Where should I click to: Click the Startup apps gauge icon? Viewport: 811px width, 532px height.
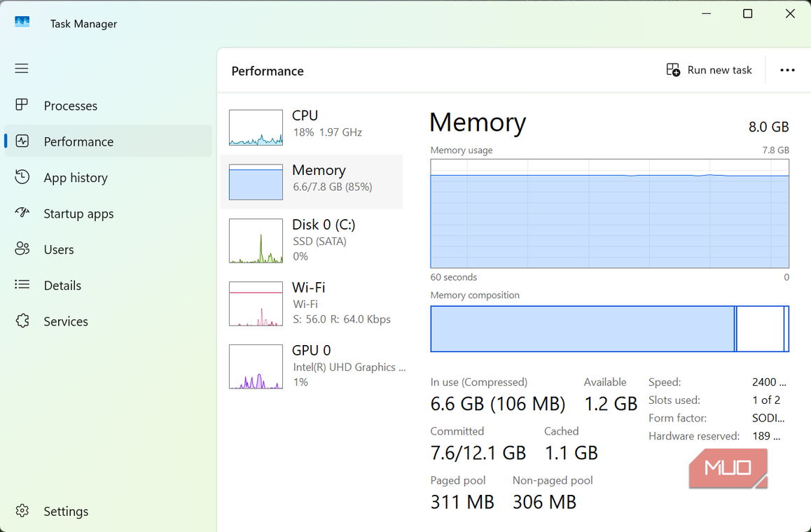[22, 213]
